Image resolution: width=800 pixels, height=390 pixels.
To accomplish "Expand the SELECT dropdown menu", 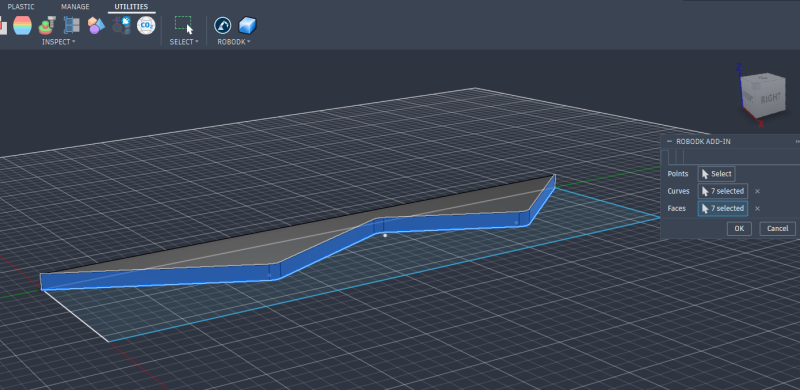I will 184,42.
